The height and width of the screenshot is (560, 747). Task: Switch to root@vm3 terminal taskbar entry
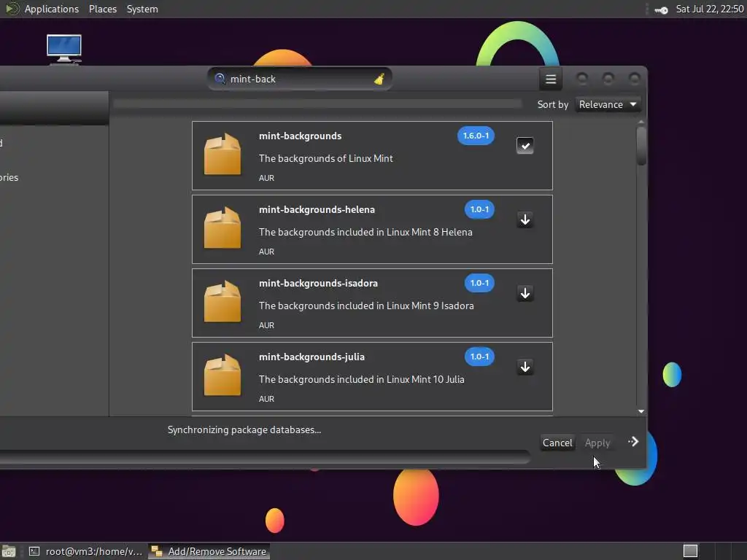[86, 551]
